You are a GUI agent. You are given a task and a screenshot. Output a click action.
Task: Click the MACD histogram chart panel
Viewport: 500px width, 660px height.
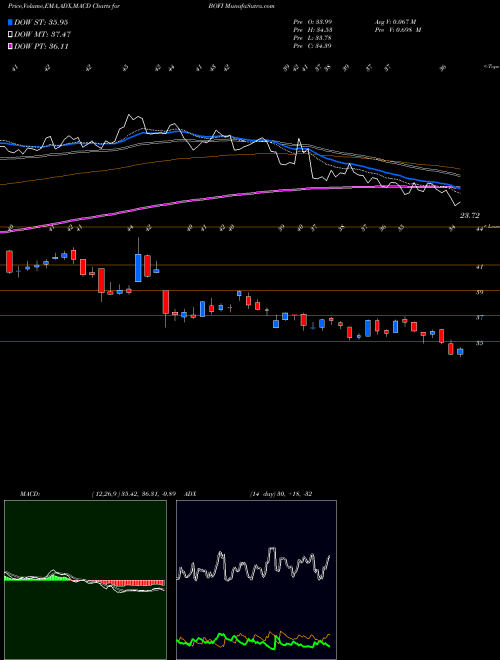(85, 580)
